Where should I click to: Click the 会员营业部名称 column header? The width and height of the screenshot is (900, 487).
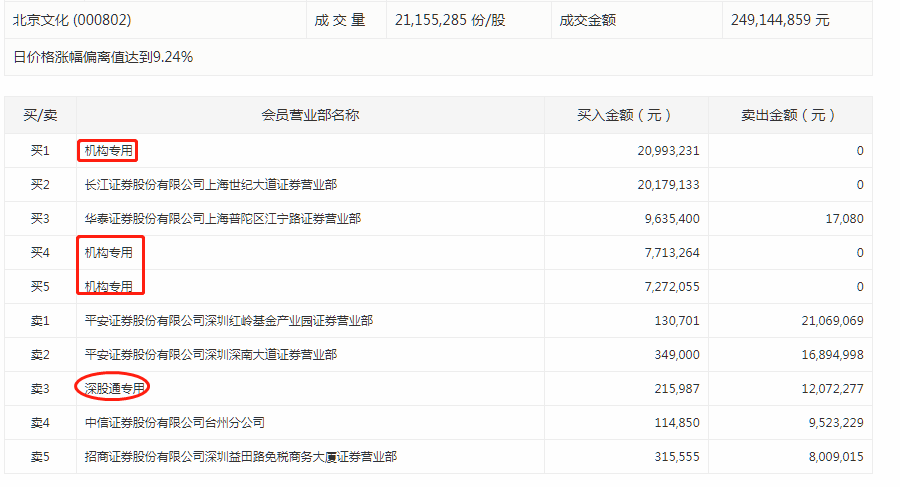(x=310, y=115)
